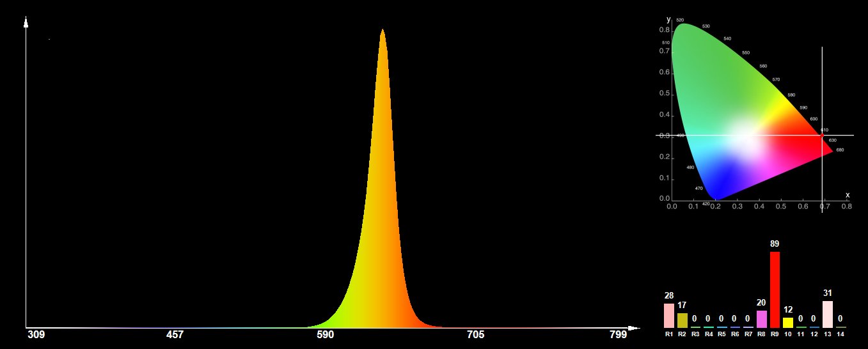Click the 309 wavelength axis label
868x349 pixels.
37,335
